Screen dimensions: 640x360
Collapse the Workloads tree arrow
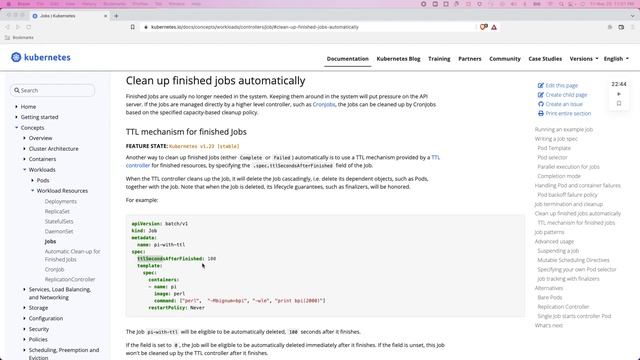tap(24, 169)
